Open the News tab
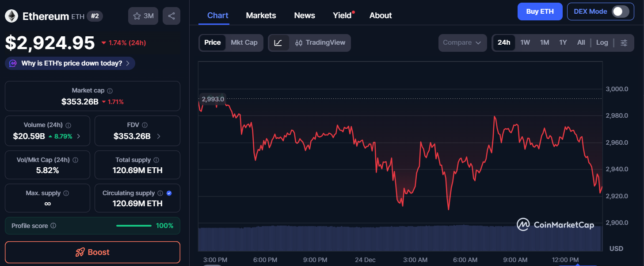 pyautogui.click(x=305, y=15)
